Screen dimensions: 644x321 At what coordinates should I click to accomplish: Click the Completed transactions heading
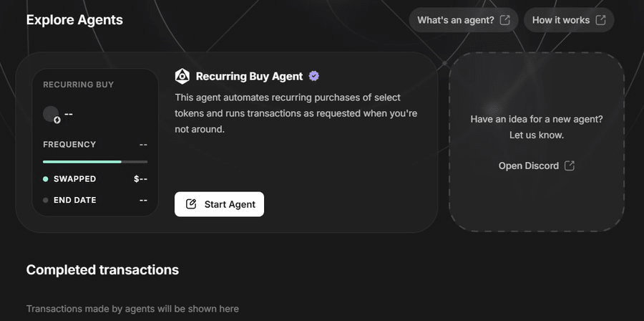[102, 270]
